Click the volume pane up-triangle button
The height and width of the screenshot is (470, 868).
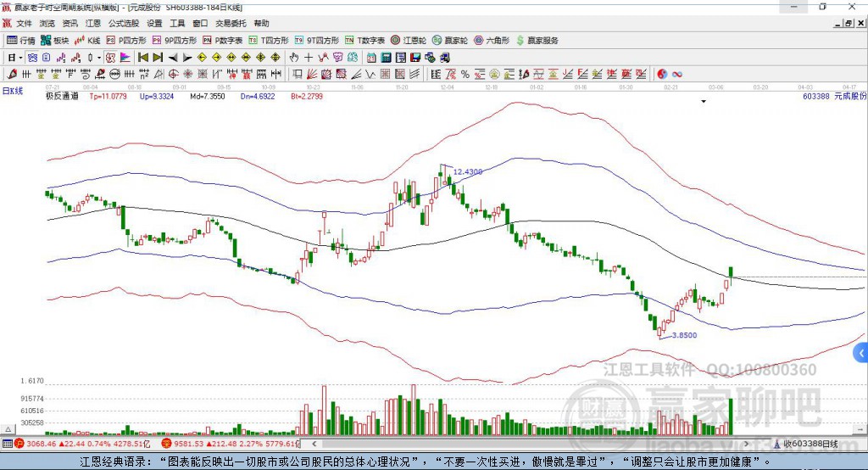coord(8,429)
